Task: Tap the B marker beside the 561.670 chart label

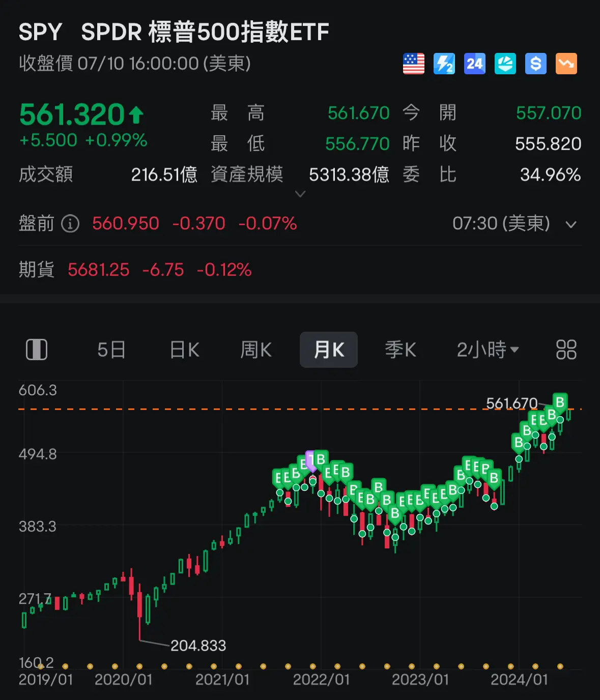Action: coord(560,403)
